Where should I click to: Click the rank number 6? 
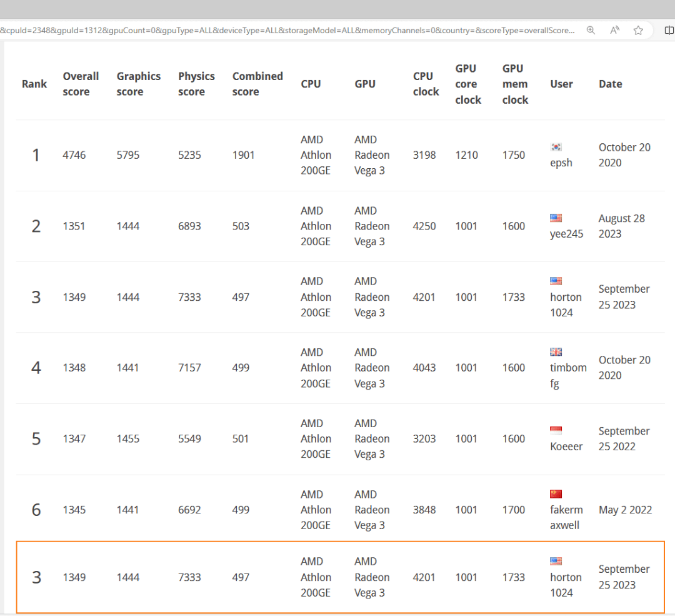(x=36, y=510)
